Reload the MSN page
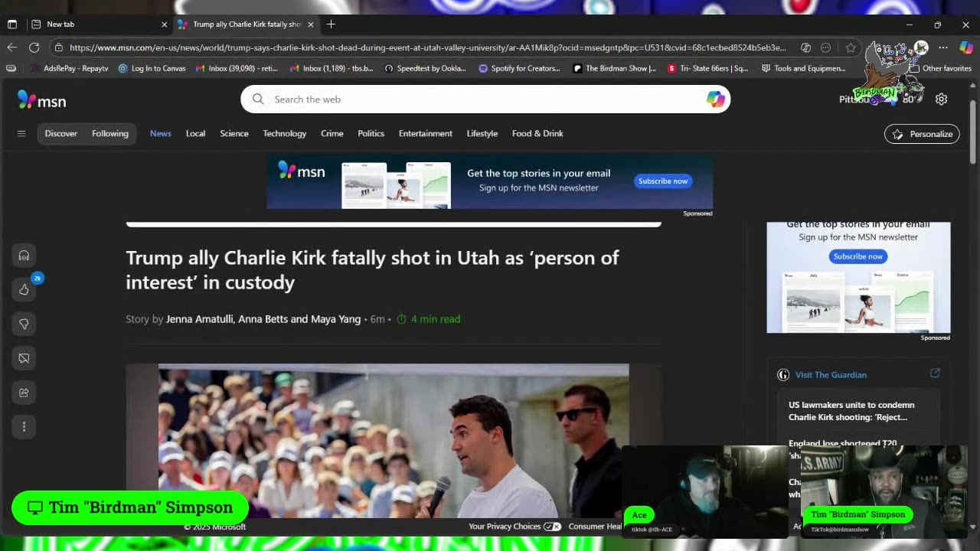 click(x=34, y=47)
